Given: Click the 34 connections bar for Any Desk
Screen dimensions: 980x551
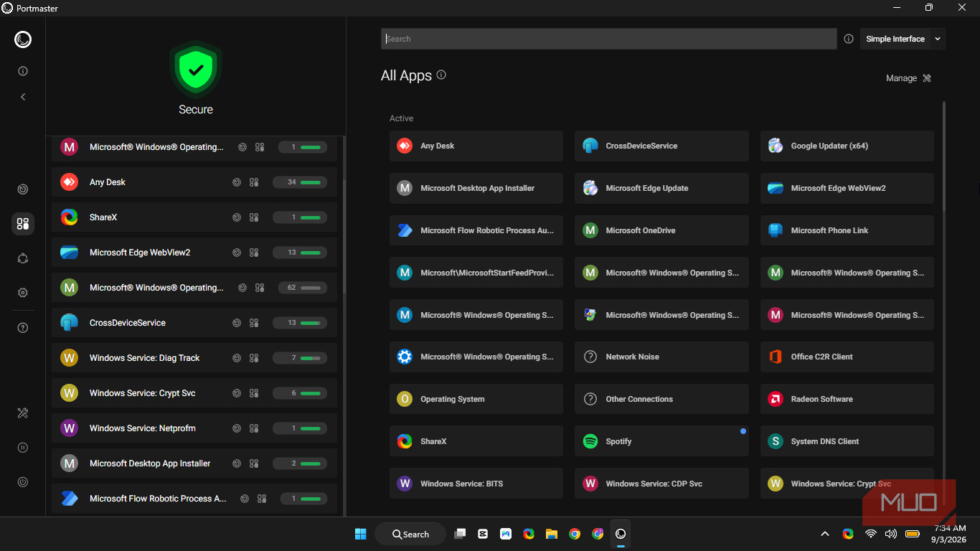Looking at the screenshot, I should click(x=300, y=182).
